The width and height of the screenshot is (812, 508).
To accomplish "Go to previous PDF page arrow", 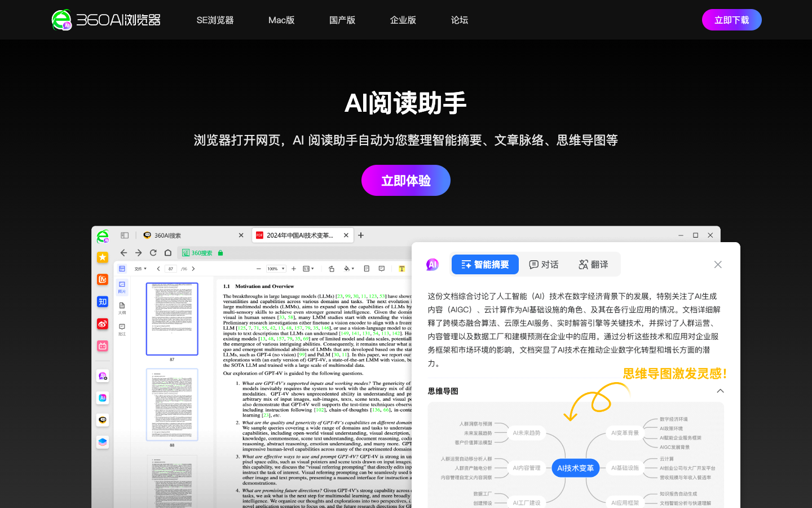I will coord(158,269).
